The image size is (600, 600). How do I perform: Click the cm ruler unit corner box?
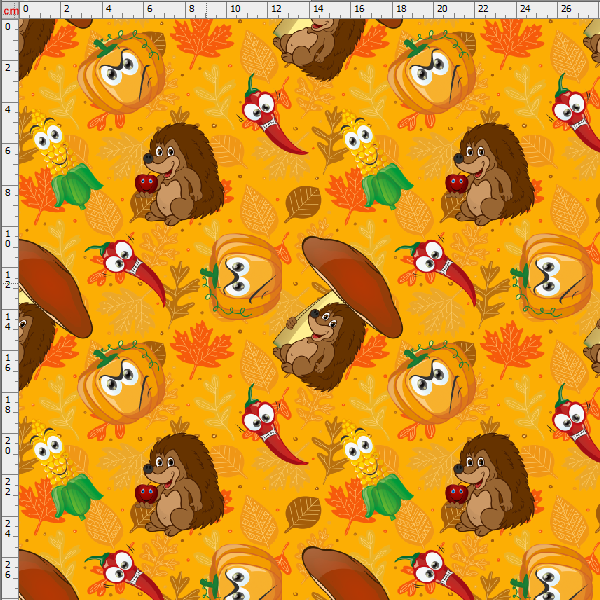[10, 10]
